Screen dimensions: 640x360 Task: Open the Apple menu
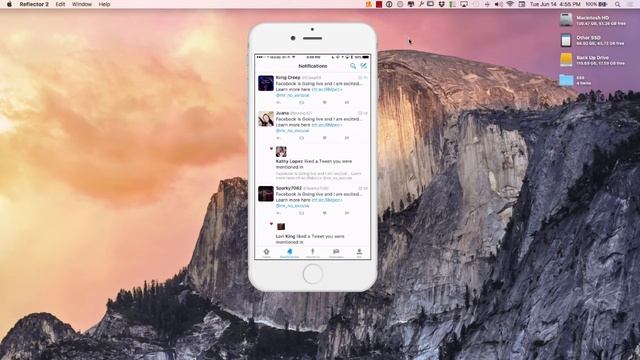tap(9, 4)
